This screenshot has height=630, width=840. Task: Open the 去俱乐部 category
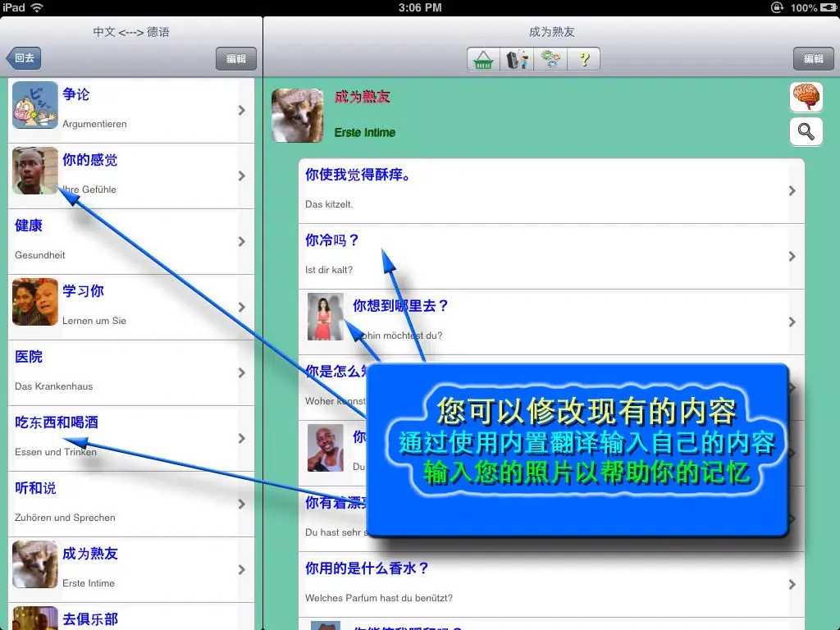131,617
